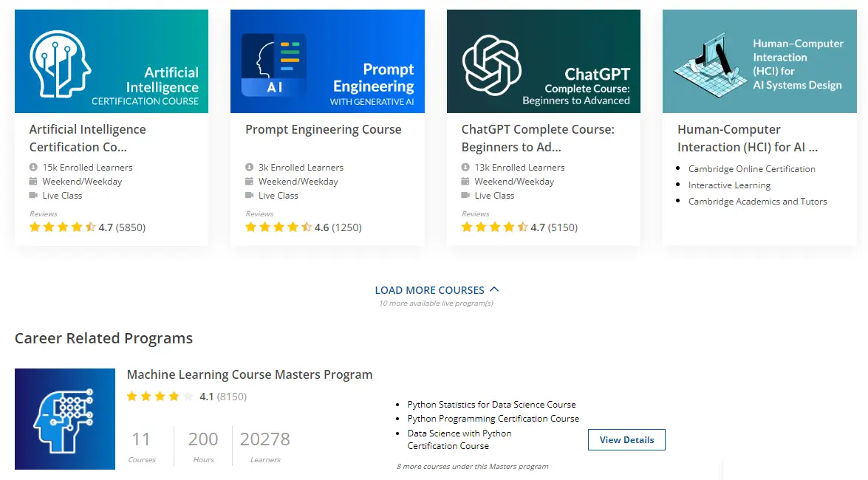Image resolution: width=868 pixels, height=480 pixels.
Task: Click the 200 Hours statistic
Action: 203,447
